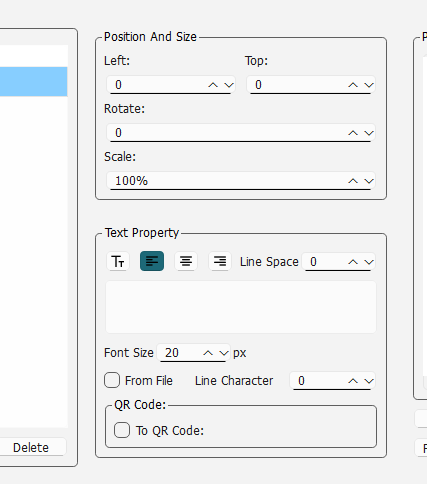
Task: Increase the Line Space value
Action: (353, 262)
